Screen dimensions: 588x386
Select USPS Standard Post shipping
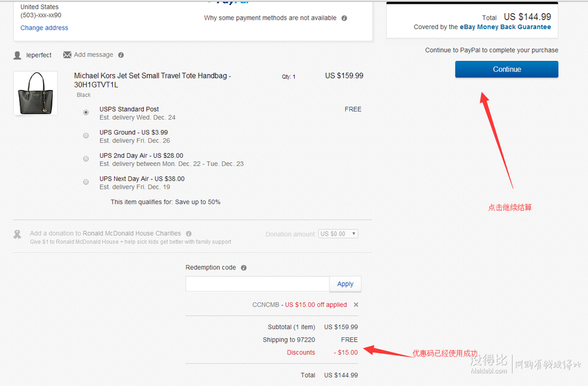(86, 112)
